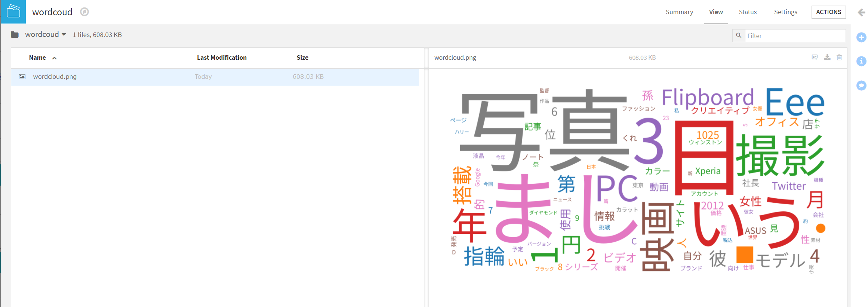The height and width of the screenshot is (307, 868).
Task: Go to the Settings tab
Action: click(x=785, y=12)
